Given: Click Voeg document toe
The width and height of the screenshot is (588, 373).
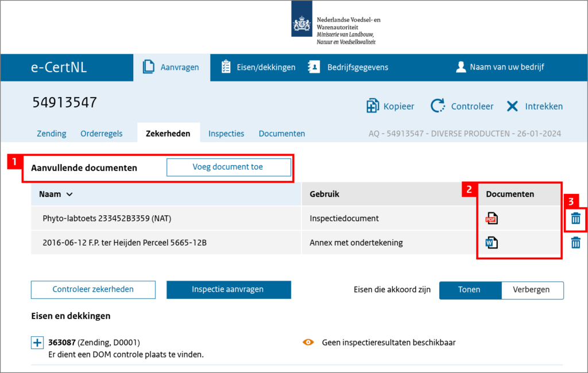Looking at the screenshot, I should coord(229,167).
